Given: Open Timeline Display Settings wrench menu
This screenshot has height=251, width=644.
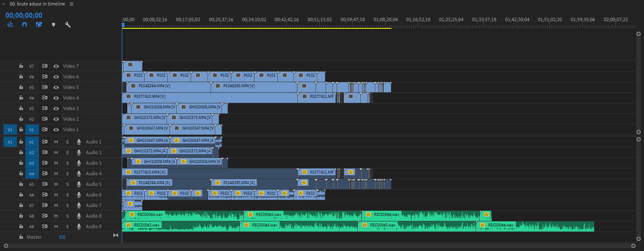Looking at the screenshot, I should 67,25.
